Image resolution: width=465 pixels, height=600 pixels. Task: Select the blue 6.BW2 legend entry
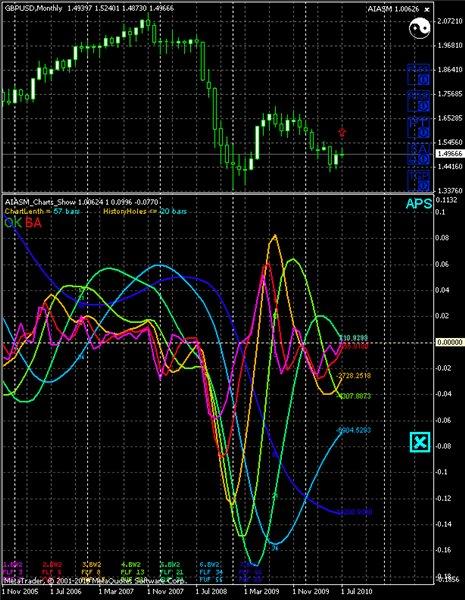click(x=209, y=564)
